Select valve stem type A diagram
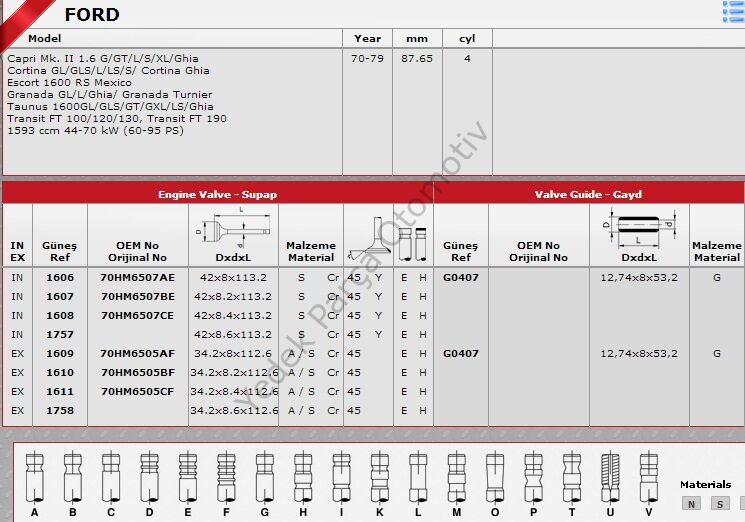 coord(34,478)
